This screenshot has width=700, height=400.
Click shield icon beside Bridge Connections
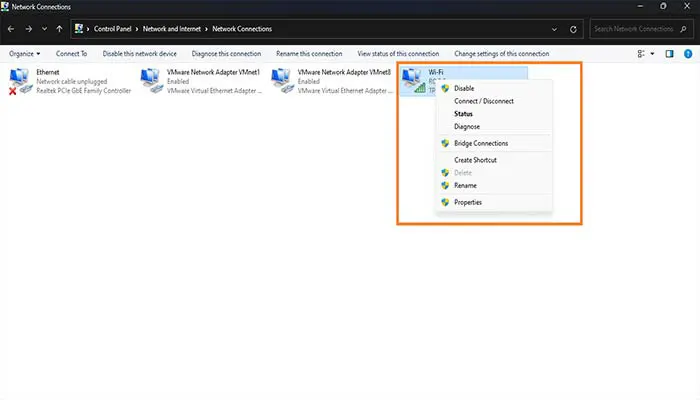[445, 143]
